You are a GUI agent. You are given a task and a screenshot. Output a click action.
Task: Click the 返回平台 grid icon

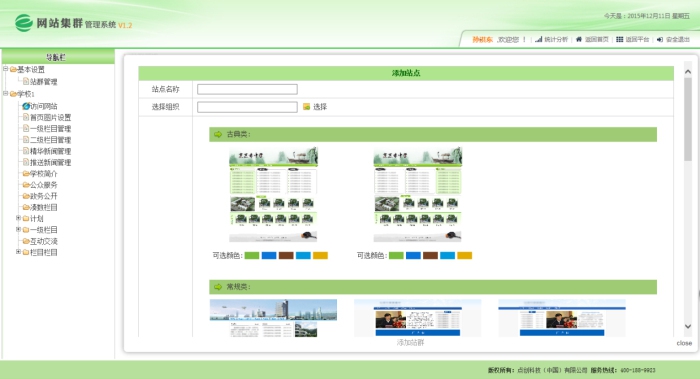pos(620,39)
